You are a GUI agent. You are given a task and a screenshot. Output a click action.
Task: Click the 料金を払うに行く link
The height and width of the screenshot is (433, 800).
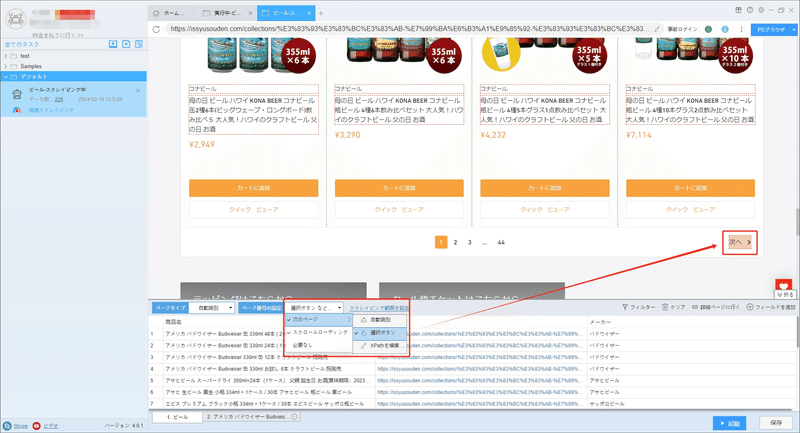coord(58,35)
